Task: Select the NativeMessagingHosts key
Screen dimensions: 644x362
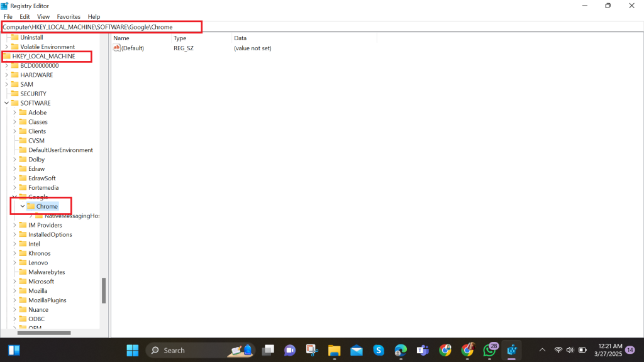Action: point(72,216)
